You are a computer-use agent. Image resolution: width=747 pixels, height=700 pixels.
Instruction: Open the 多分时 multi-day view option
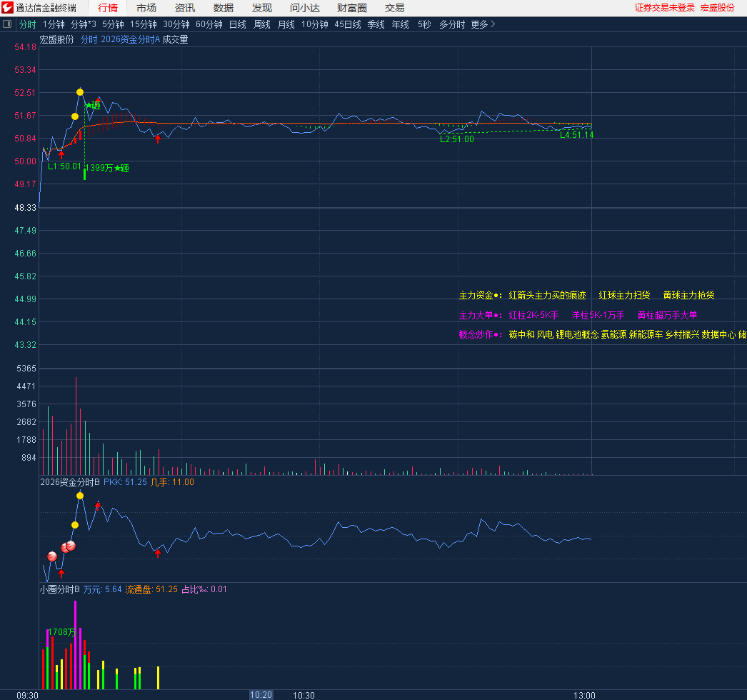point(451,24)
